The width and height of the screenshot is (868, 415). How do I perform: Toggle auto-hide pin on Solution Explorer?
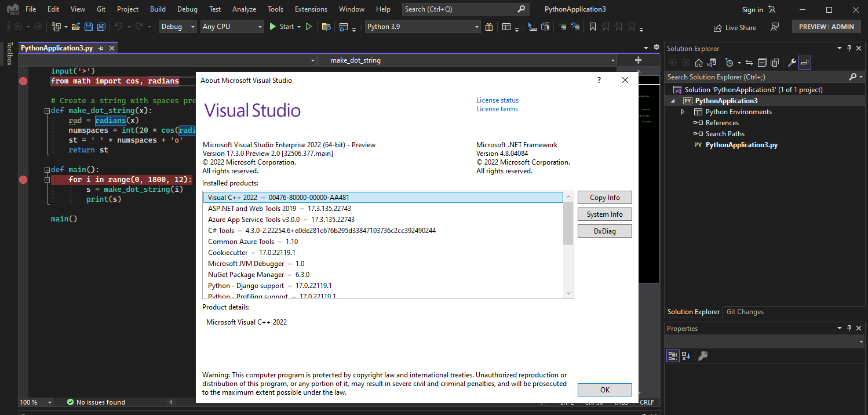coord(849,49)
